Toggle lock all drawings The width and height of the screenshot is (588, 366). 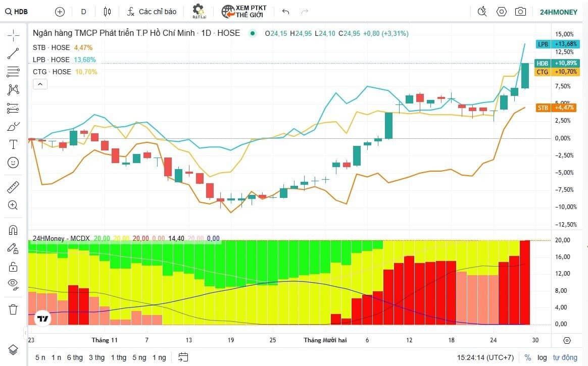pos(13,267)
